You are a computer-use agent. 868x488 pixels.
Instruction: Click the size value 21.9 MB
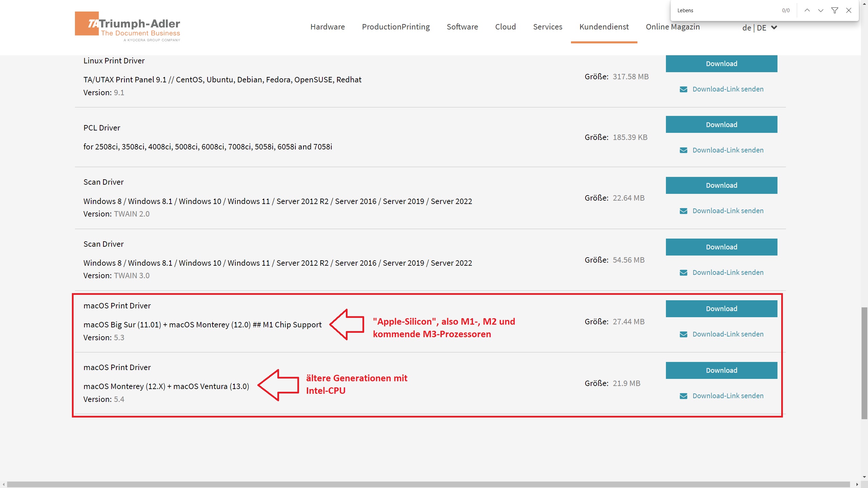pyautogui.click(x=627, y=383)
